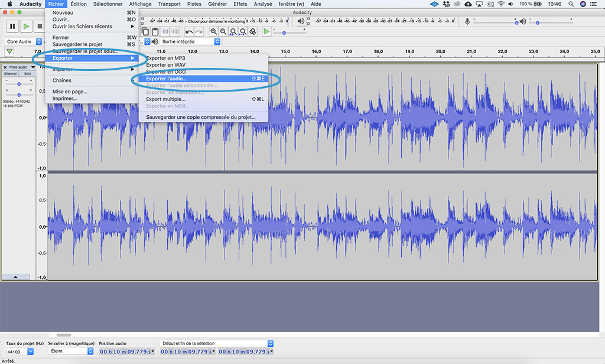Click the volume menu bar icon
The width and height of the screenshot is (605, 364).
[511, 4]
